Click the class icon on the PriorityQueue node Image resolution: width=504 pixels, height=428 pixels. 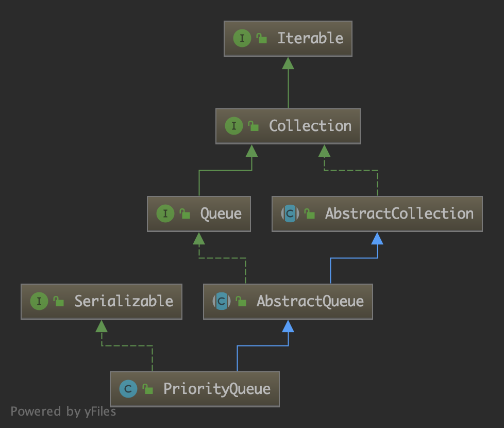[128, 389]
